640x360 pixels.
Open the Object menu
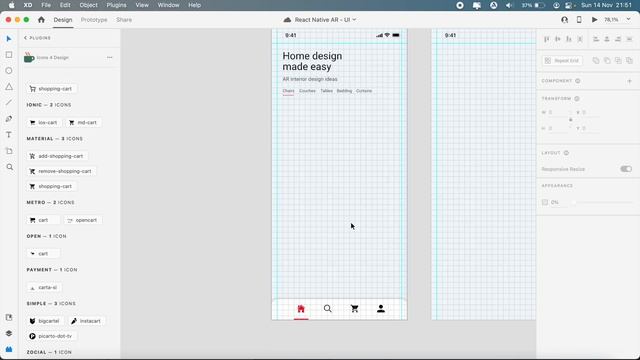(x=89, y=5)
